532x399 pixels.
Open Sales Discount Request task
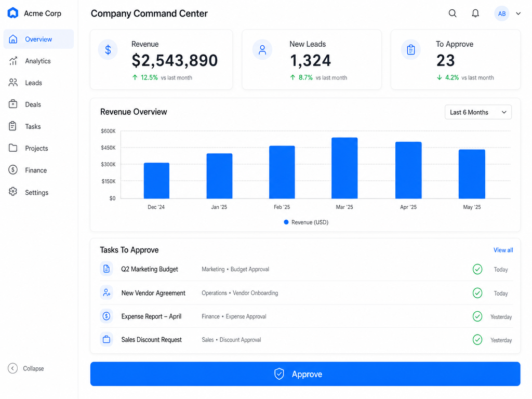coord(151,340)
